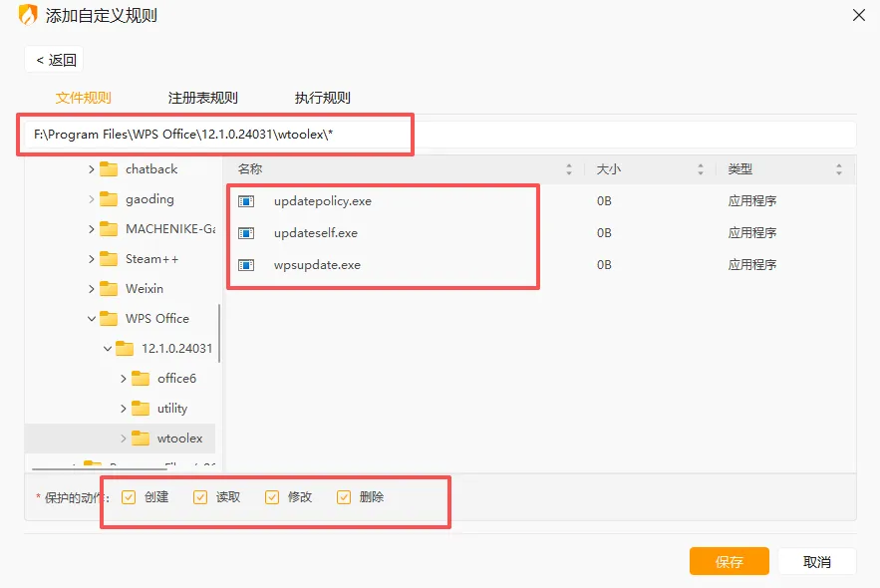
Task: Expand the office6 folder
Action: click(x=123, y=379)
